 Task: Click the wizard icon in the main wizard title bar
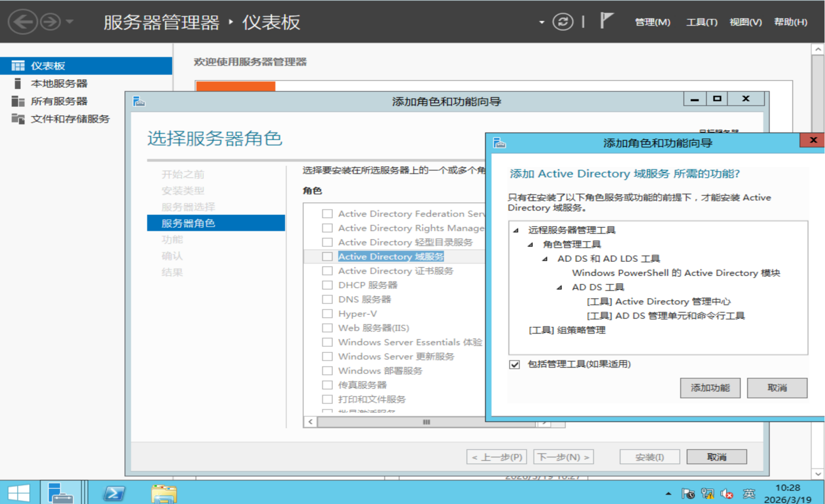(x=139, y=101)
